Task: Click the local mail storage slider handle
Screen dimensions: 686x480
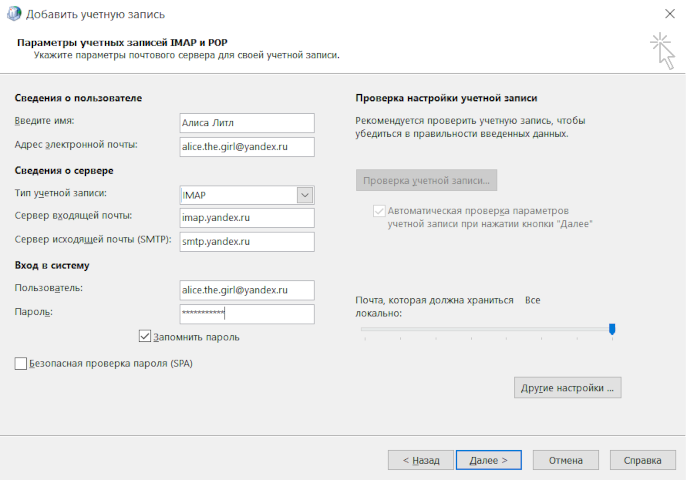Action: pos(612,328)
